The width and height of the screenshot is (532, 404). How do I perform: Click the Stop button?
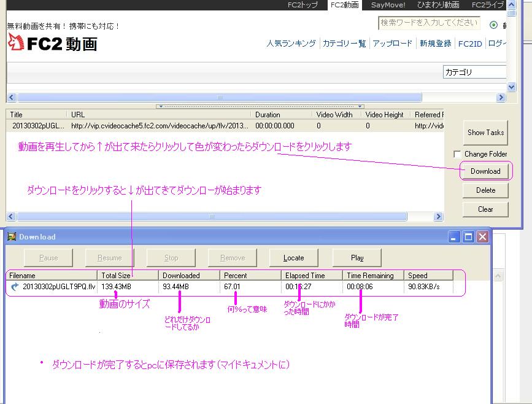pos(171,258)
